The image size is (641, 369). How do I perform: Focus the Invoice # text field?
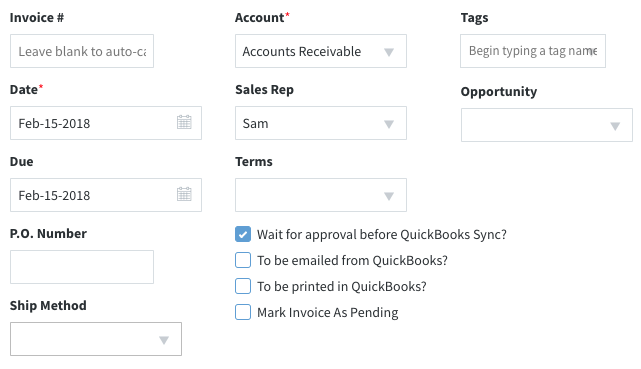pos(82,51)
